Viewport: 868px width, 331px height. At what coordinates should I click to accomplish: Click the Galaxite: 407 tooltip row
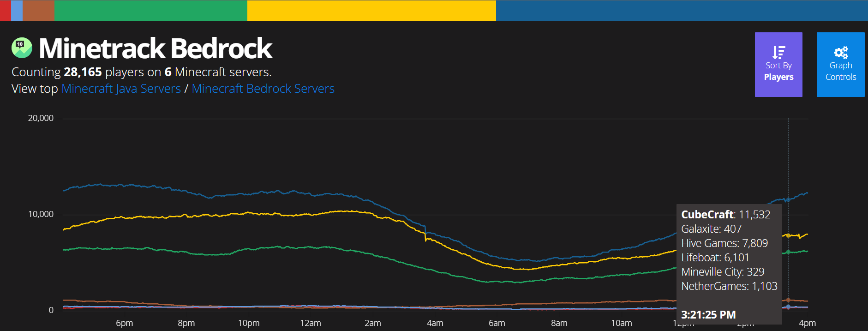click(x=712, y=229)
